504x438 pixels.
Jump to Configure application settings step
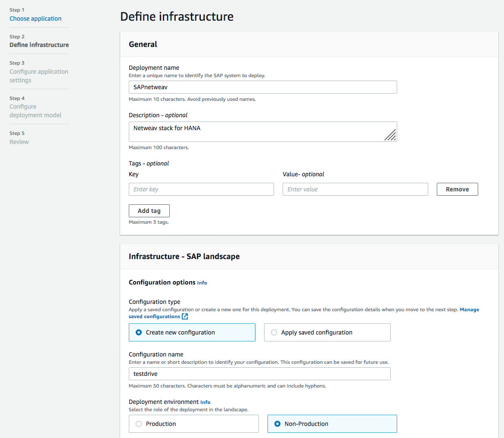tap(39, 76)
